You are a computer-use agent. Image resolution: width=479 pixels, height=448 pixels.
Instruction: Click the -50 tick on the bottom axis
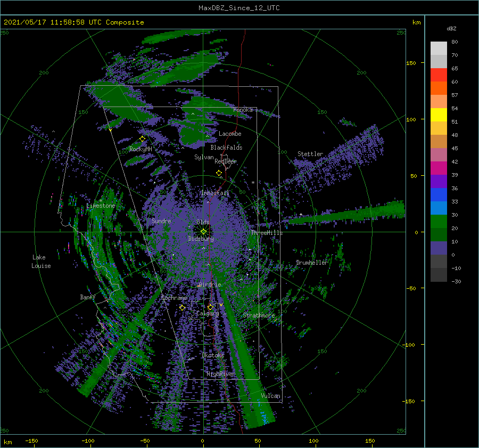pyautogui.click(x=144, y=441)
